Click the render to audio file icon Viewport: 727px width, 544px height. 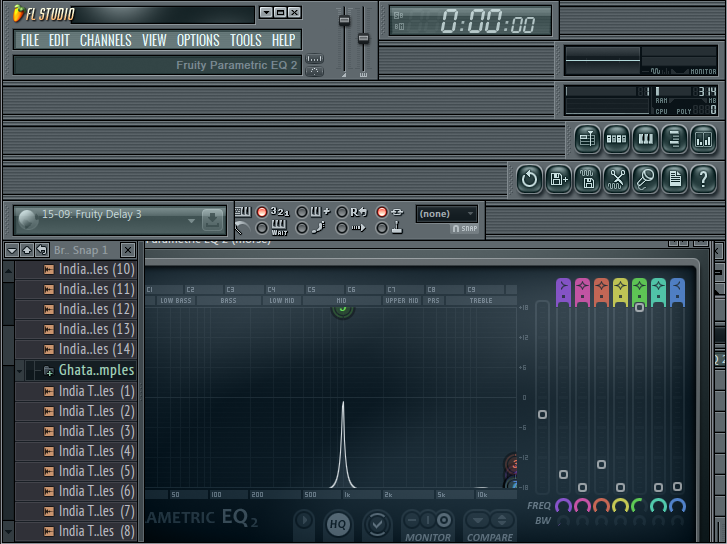click(x=587, y=179)
